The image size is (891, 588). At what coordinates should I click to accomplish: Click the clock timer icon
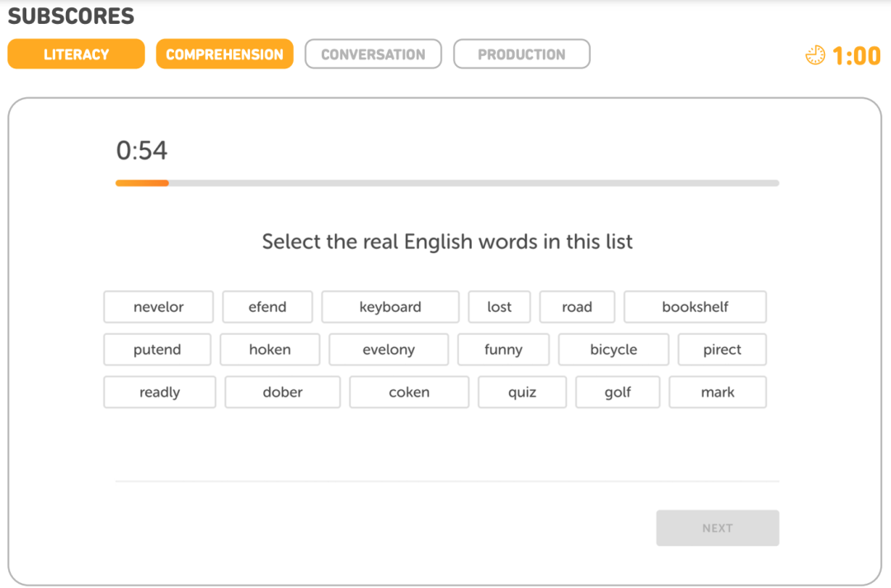(x=814, y=55)
